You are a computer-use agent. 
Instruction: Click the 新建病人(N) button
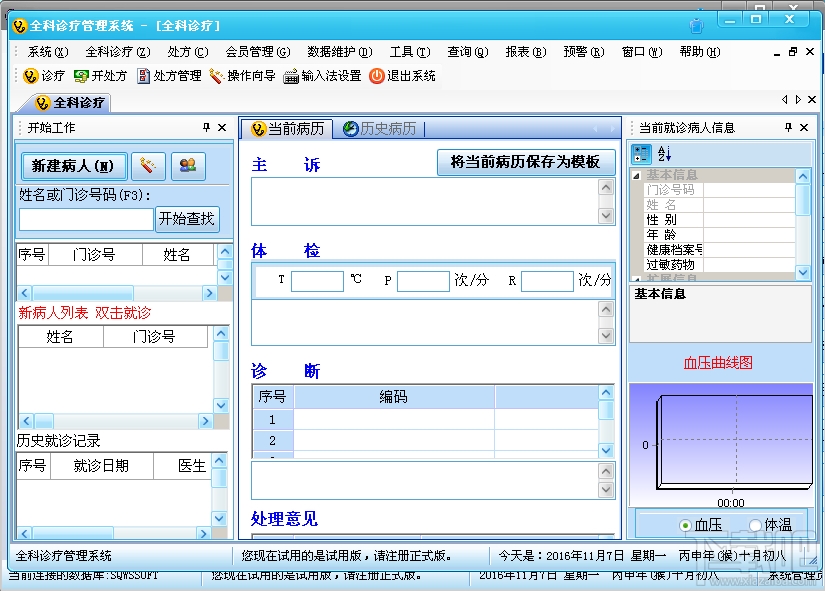pos(74,166)
